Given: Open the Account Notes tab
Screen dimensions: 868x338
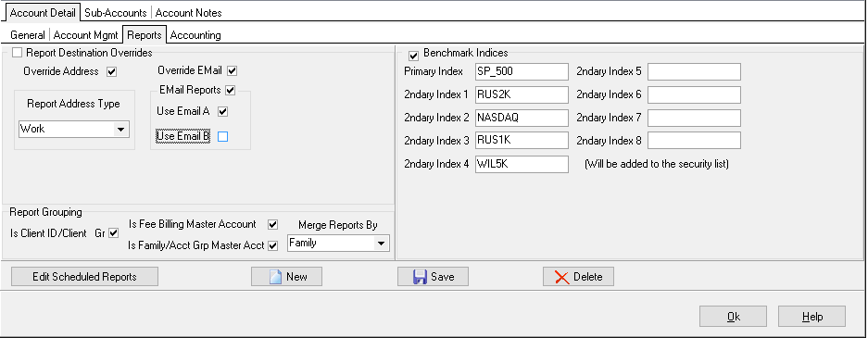Looking at the screenshot, I should (188, 12).
